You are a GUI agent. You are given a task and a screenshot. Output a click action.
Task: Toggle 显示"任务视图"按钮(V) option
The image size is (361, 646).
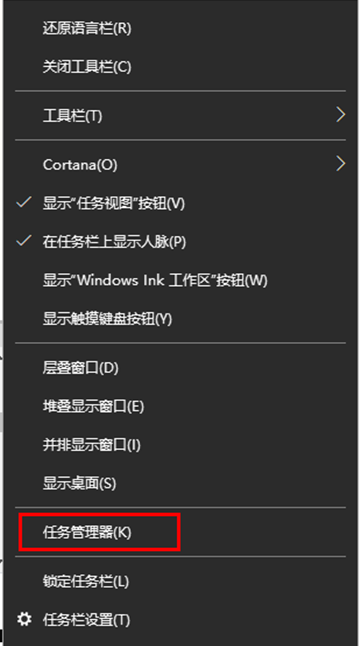(x=180, y=203)
